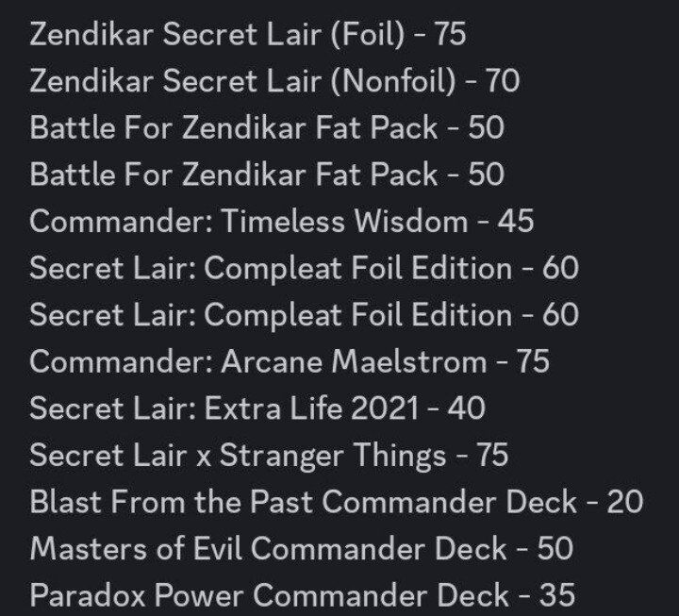The height and width of the screenshot is (616, 679).
Task: Select the price 35 after Paradox Power deck
Action: [x=556, y=595]
